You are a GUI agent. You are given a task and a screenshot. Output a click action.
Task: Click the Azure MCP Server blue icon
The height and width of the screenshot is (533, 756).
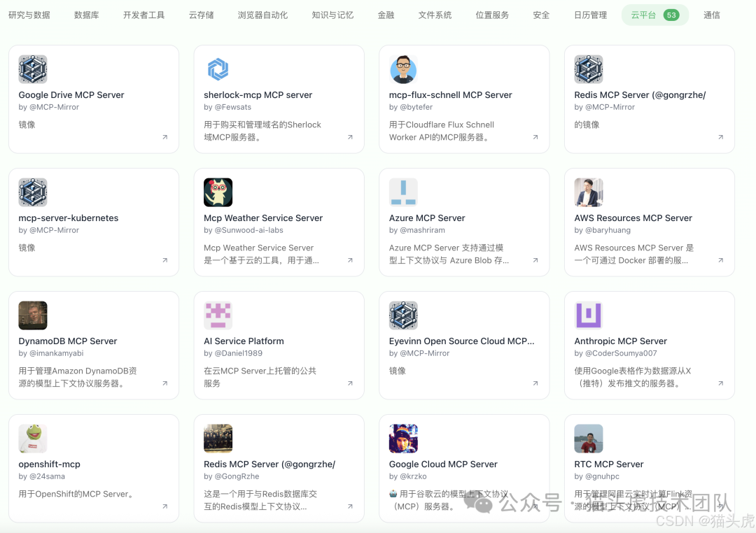403,192
